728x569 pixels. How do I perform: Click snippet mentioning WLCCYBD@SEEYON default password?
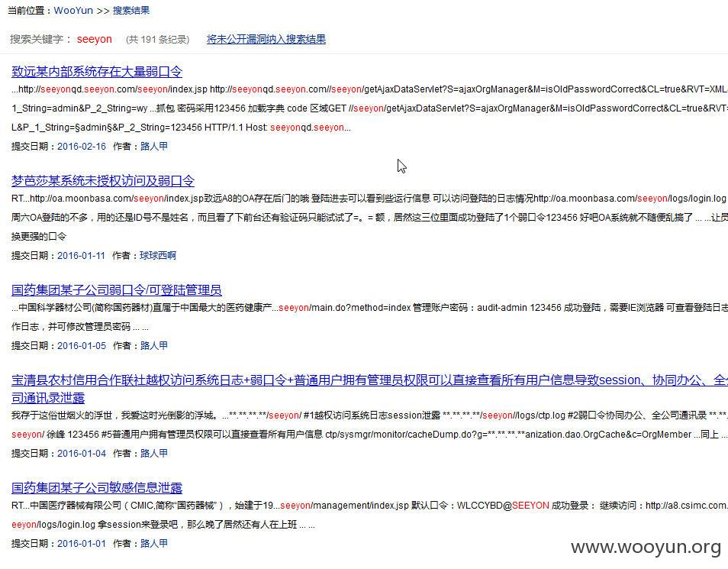369,506
